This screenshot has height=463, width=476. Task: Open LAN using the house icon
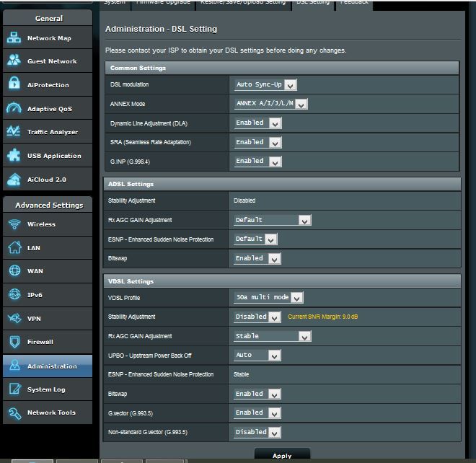(14, 248)
